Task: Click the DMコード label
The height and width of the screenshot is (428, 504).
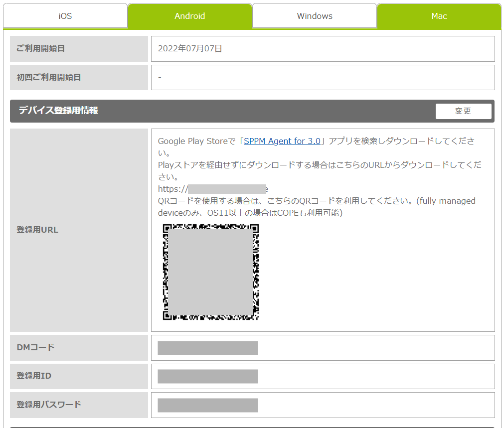Action: (x=36, y=348)
